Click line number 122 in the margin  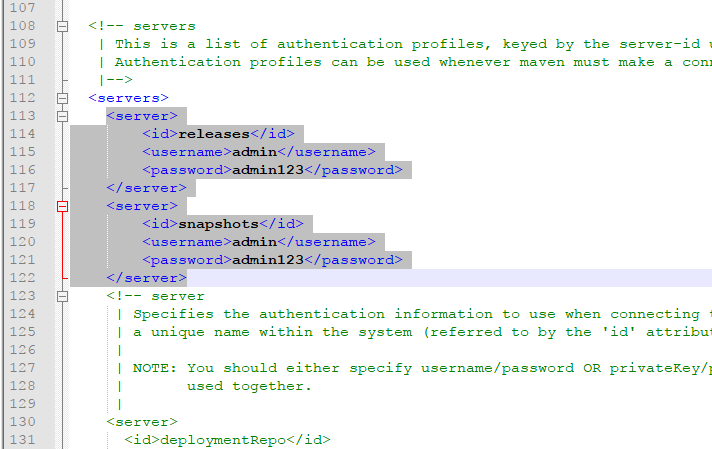22,278
